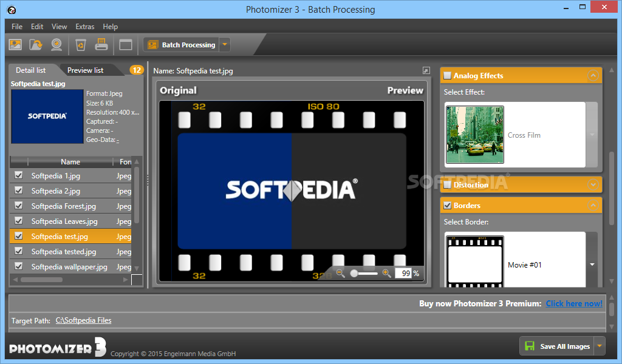Viewport: 622px width, 364px height.
Task: Click the orange 12 image count badge
Action: point(137,70)
